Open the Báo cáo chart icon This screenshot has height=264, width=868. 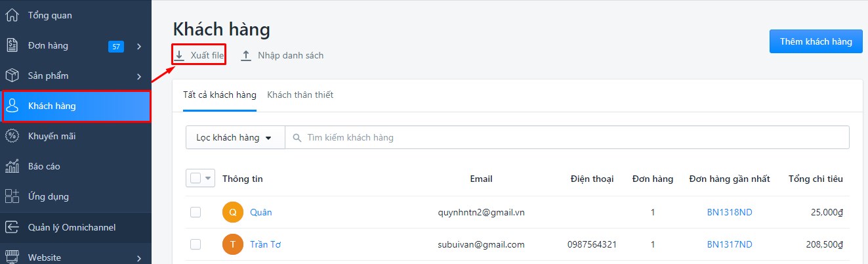click(x=12, y=166)
